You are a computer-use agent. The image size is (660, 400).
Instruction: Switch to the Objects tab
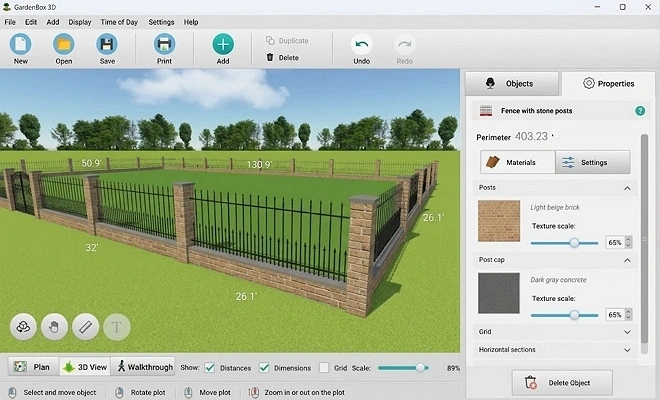click(512, 83)
